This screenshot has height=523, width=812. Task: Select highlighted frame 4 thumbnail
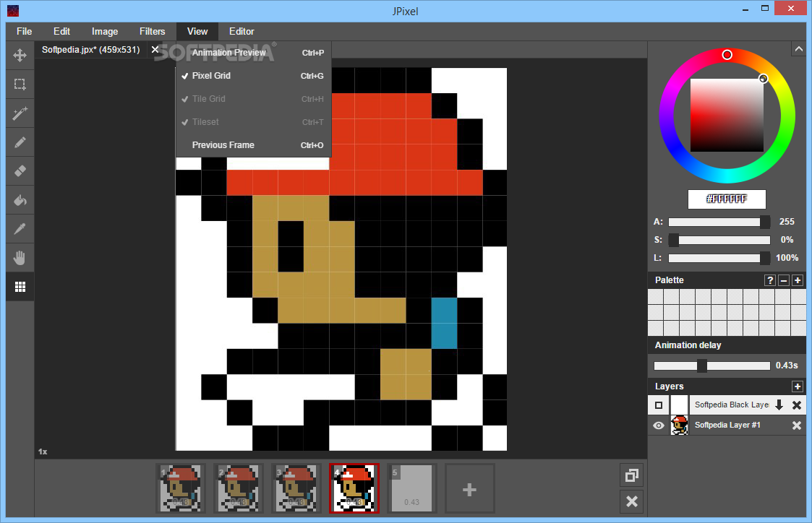pyautogui.click(x=354, y=488)
